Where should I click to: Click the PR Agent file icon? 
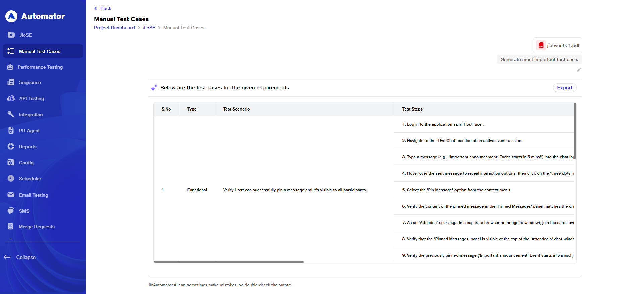click(11, 130)
